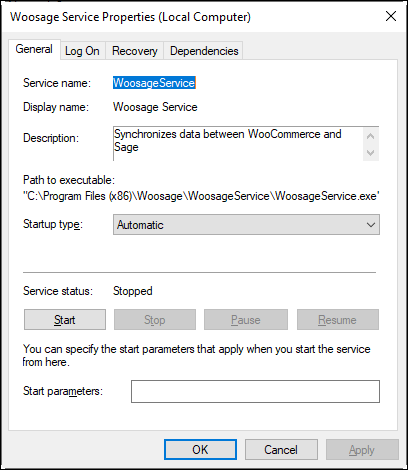Cancel the service properties dialog

(281, 450)
